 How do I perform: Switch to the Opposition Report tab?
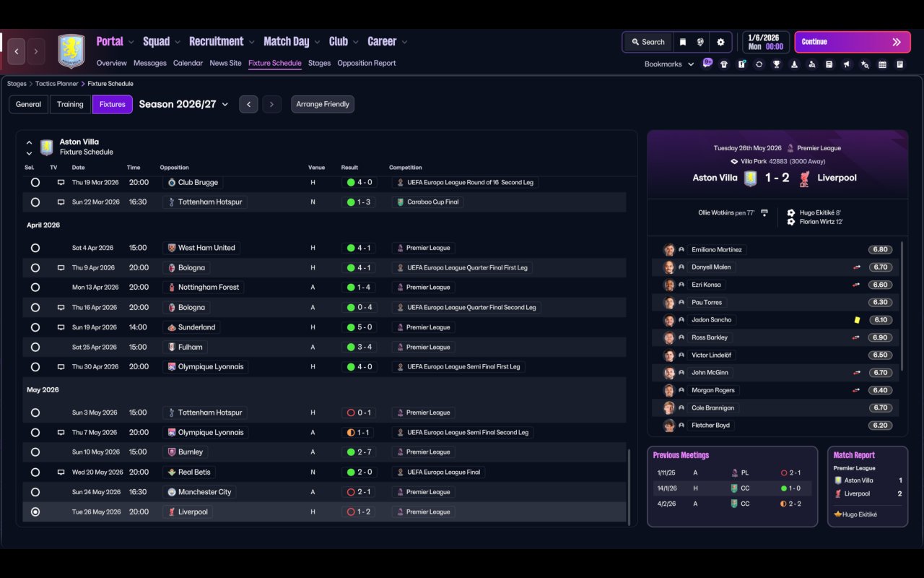pos(367,63)
